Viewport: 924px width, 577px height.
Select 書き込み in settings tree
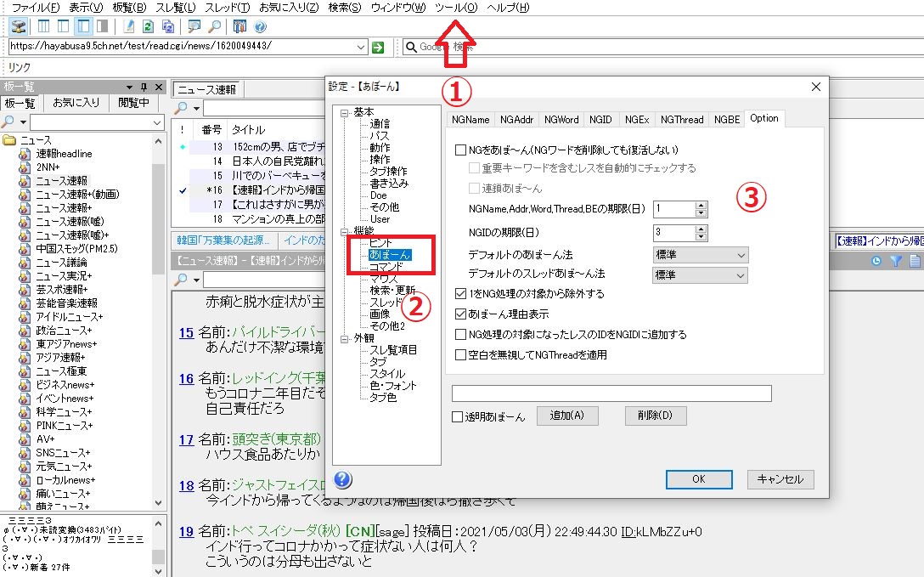coord(389,184)
